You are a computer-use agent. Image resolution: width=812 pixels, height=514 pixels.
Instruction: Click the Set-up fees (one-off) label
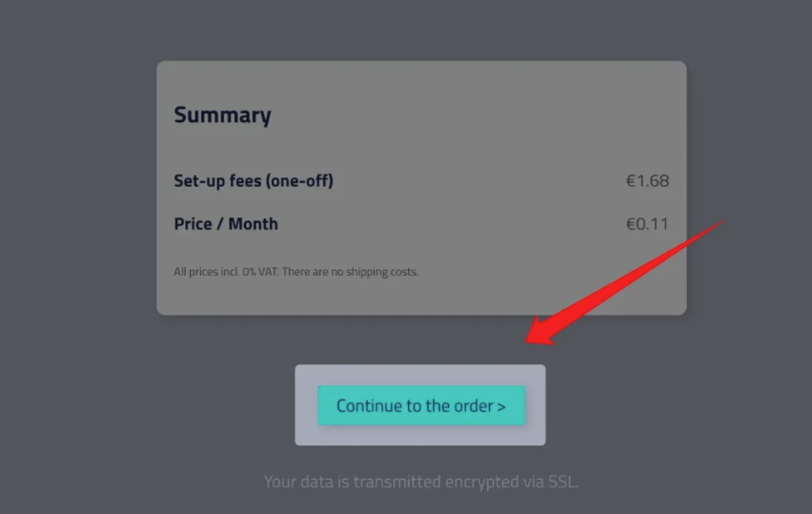coord(254,180)
